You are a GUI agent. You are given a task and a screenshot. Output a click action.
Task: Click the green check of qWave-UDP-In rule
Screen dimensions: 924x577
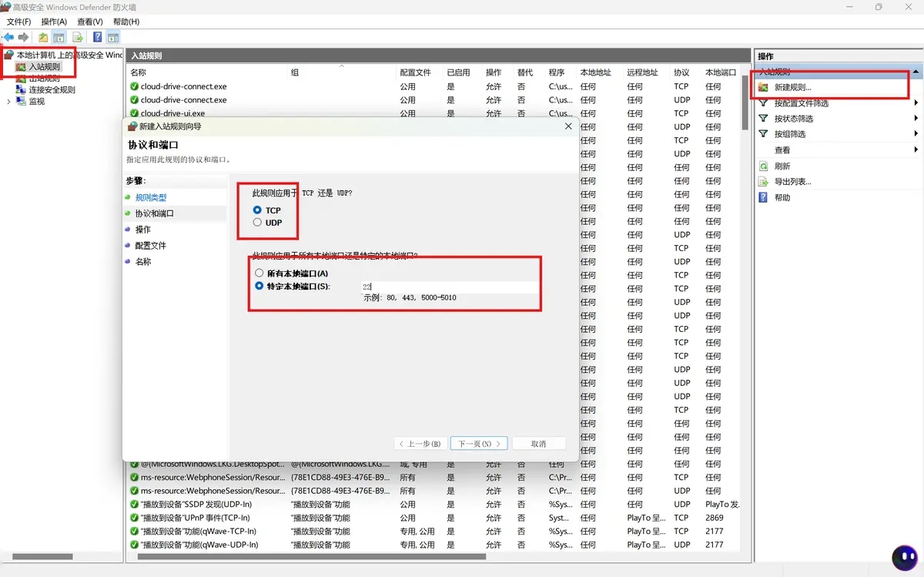click(134, 545)
